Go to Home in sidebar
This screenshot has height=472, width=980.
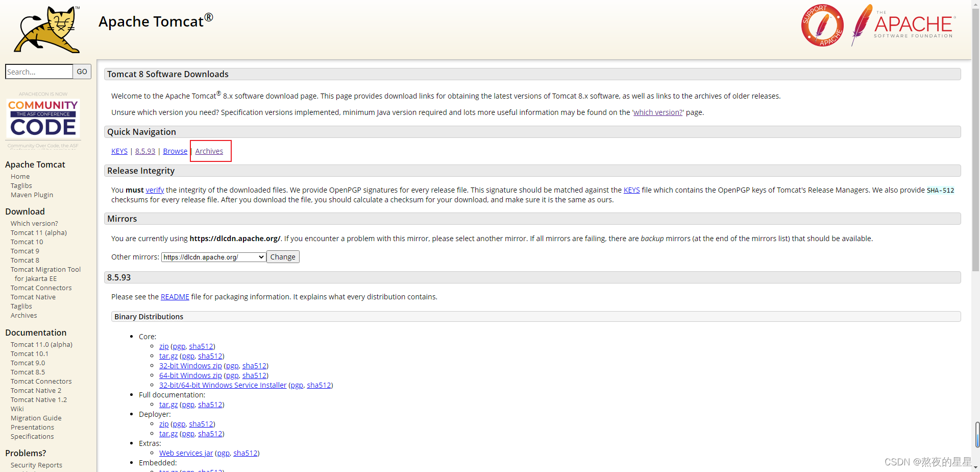[x=20, y=177]
